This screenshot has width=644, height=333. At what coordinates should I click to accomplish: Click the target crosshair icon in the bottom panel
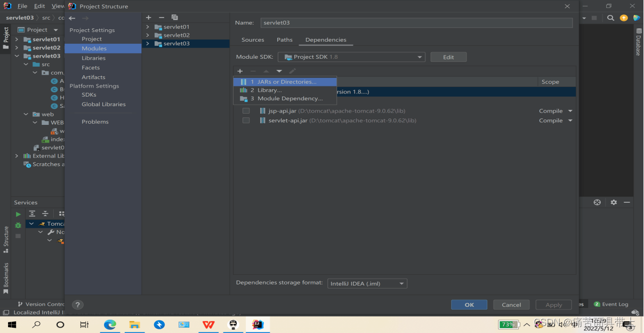click(x=597, y=202)
